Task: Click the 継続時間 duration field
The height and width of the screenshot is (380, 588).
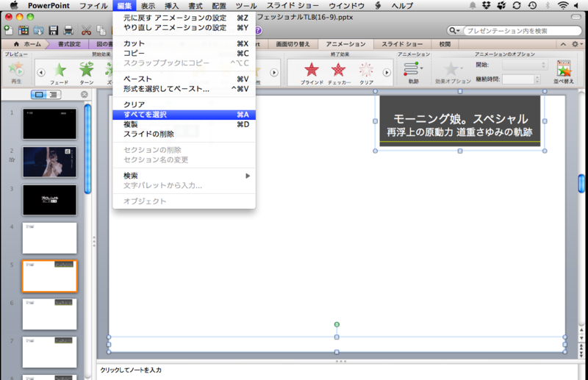Action: pos(518,79)
